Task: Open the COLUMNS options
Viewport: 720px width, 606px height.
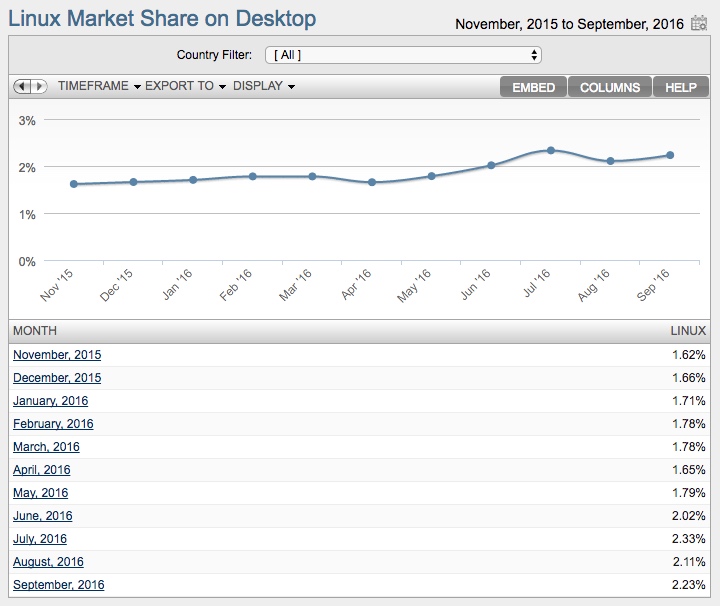Action: click(610, 87)
